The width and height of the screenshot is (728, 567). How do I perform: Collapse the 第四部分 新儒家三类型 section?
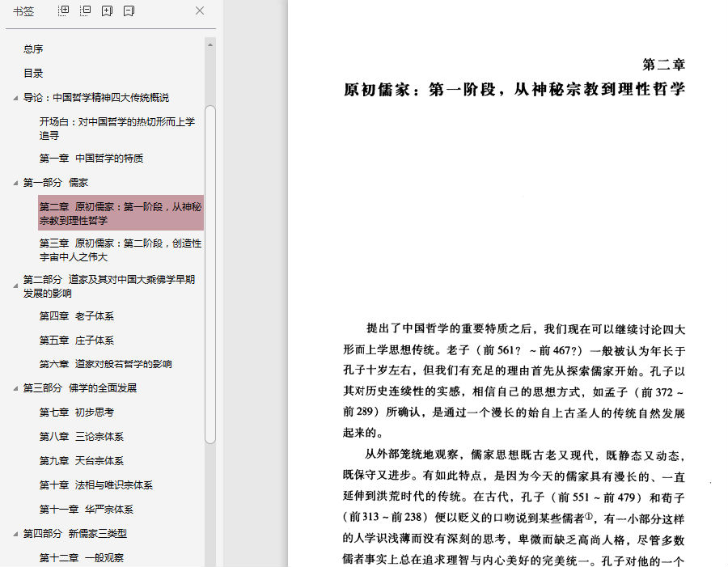15,534
